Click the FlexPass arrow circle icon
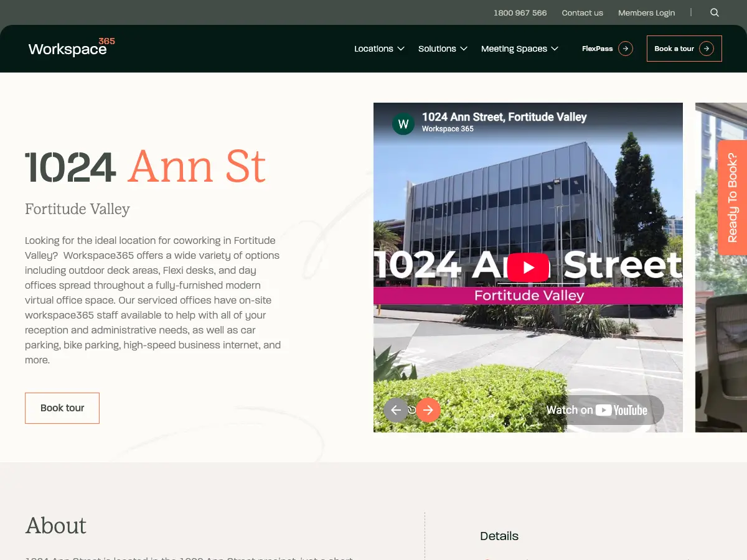Screen dimensions: 747x560 (x=626, y=49)
